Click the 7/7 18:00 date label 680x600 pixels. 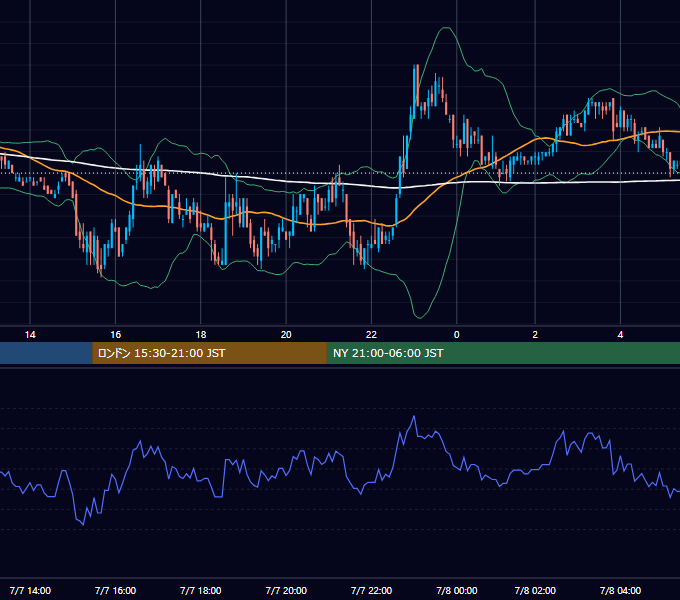[x=201, y=590]
